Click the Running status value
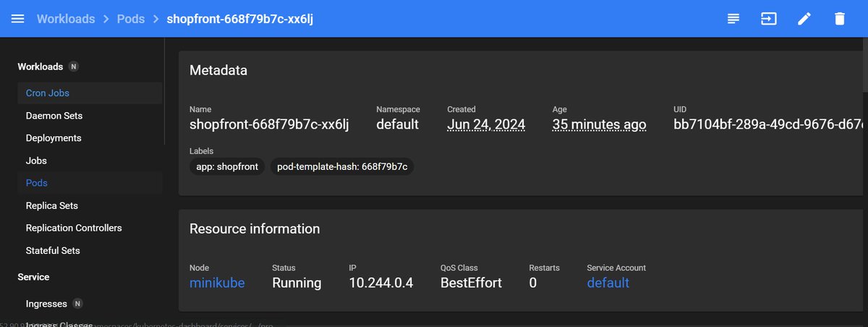Screen dimensions: 868x327 [x=297, y=283]
